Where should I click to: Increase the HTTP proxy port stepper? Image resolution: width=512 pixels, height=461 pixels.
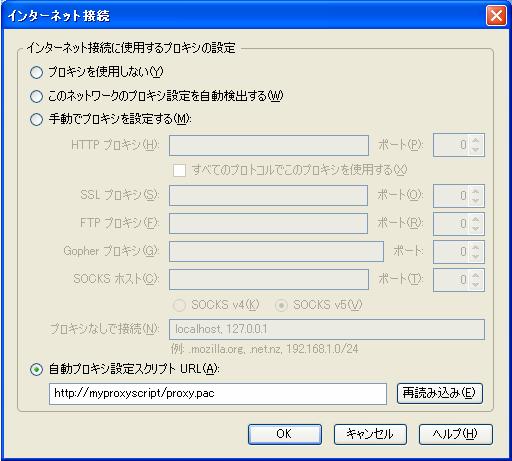pyautogui.click(x=476, y=141)
